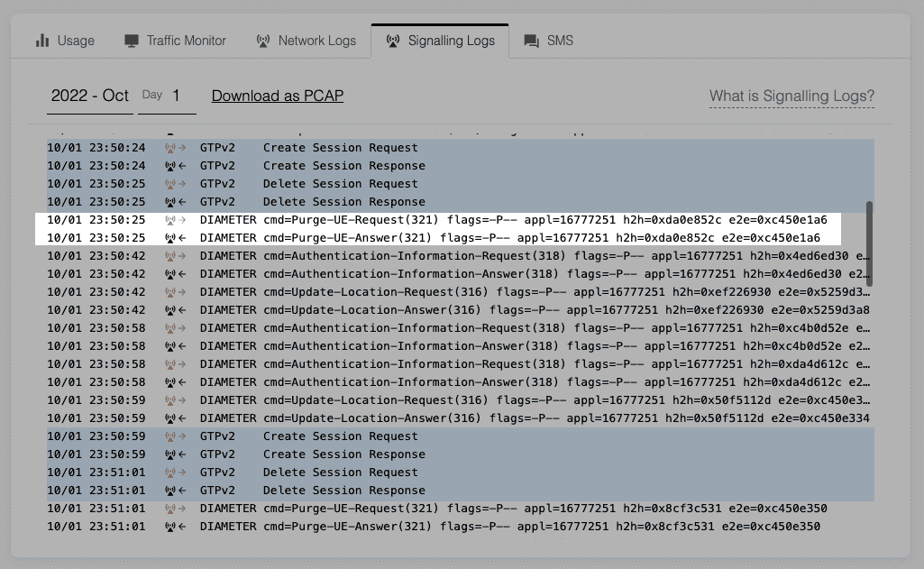Select Update-Location-Answer(316) e2e=0x5259d3a8 text
The width and height of the screenshot is (924, 569).
coord(566,310)
